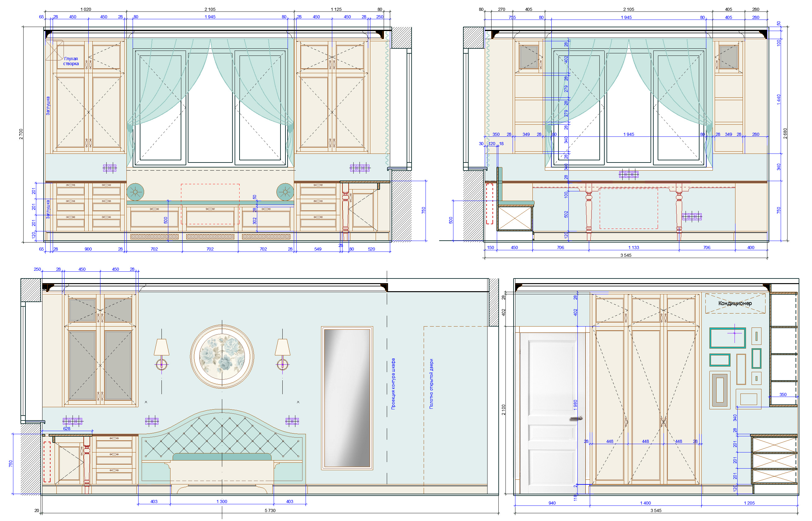Select the round floral wall medallion
Screen dimensions: 812x521
(222, 356)
